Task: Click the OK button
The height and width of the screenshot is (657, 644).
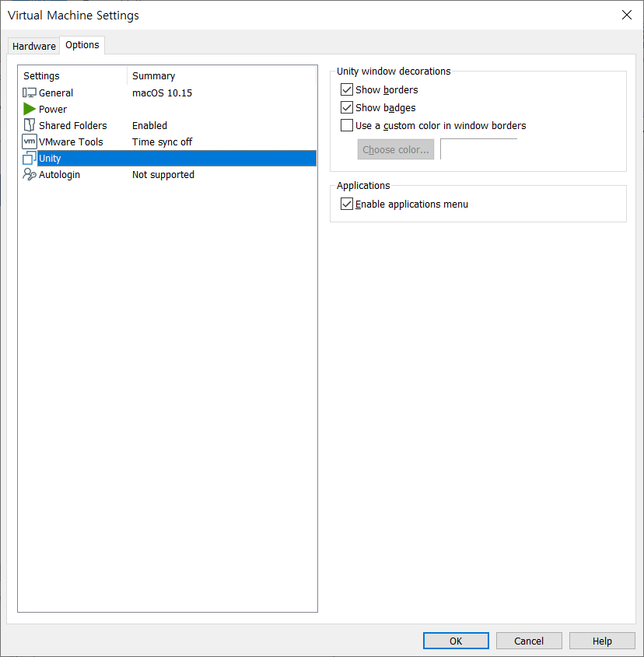Action: pos(456,641)
